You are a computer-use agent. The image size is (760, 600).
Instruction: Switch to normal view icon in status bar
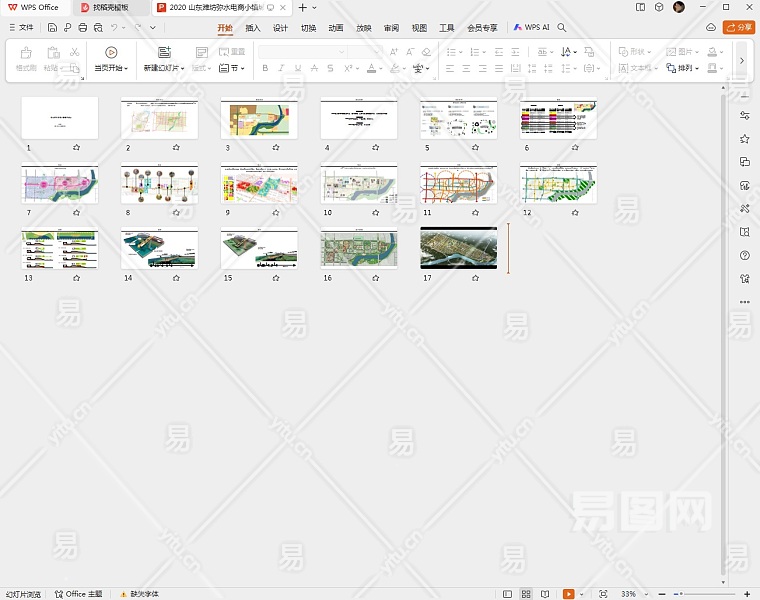pyautogui.click(x=507, y=594)
